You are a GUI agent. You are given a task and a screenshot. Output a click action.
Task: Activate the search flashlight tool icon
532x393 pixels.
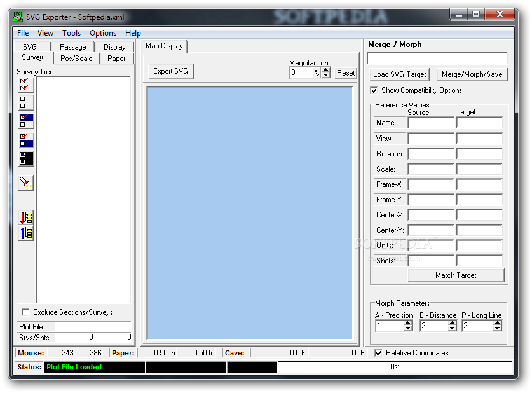(x=24, y=183)
